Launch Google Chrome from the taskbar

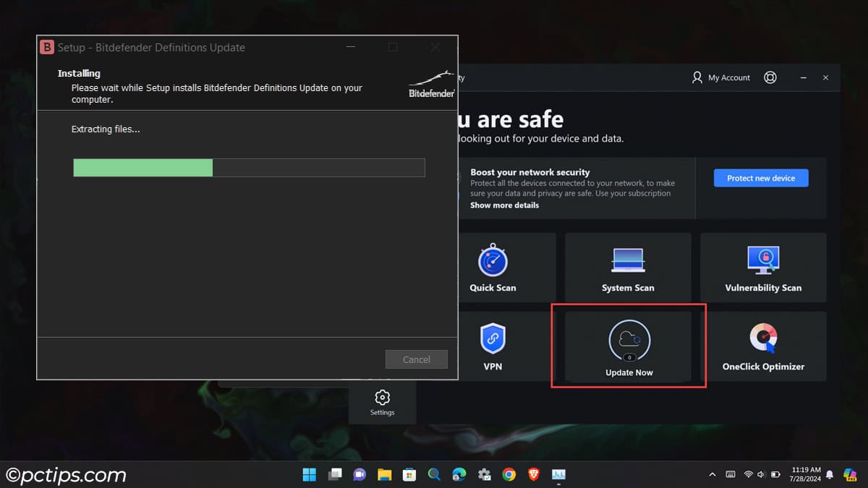(509, 474)
